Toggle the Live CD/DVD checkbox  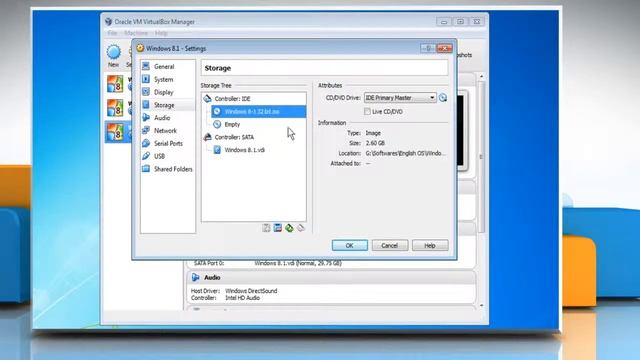click(x=367, y=111)
